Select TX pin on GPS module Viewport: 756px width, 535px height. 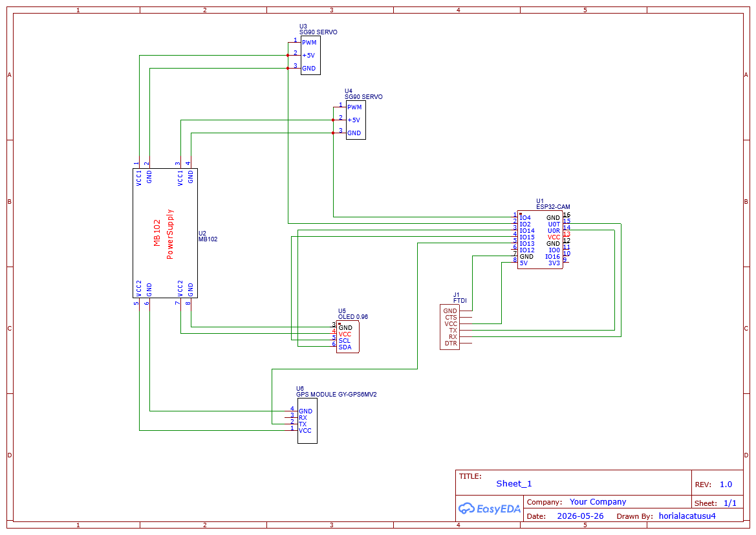pyautogui.click(x=302, y=424)
